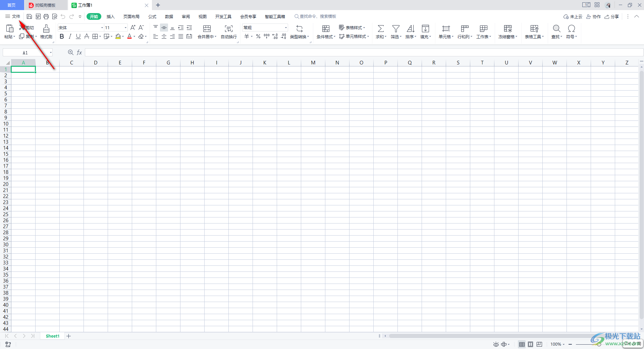Click the Paste clipboard icon

10,29
